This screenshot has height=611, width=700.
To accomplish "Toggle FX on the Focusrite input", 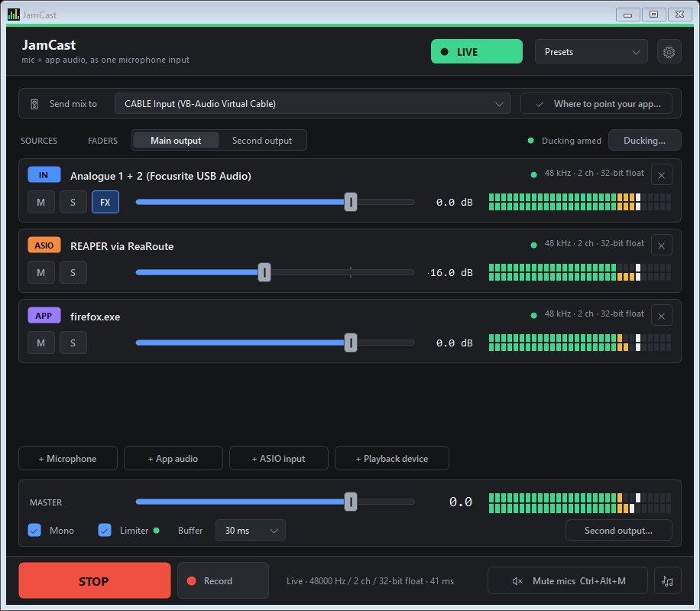I will (x=105, y=202).
